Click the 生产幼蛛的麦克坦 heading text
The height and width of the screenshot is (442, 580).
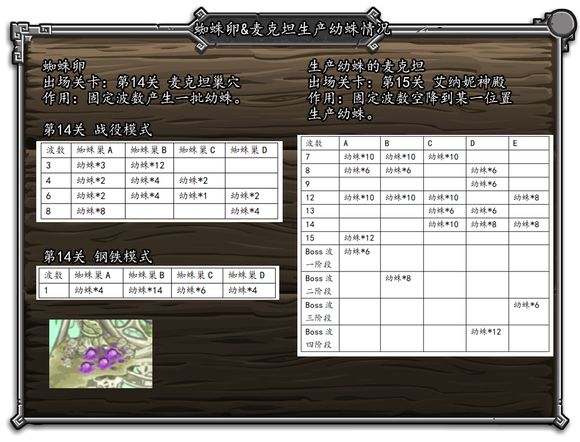pyautogui.click(x=366, y=67)
